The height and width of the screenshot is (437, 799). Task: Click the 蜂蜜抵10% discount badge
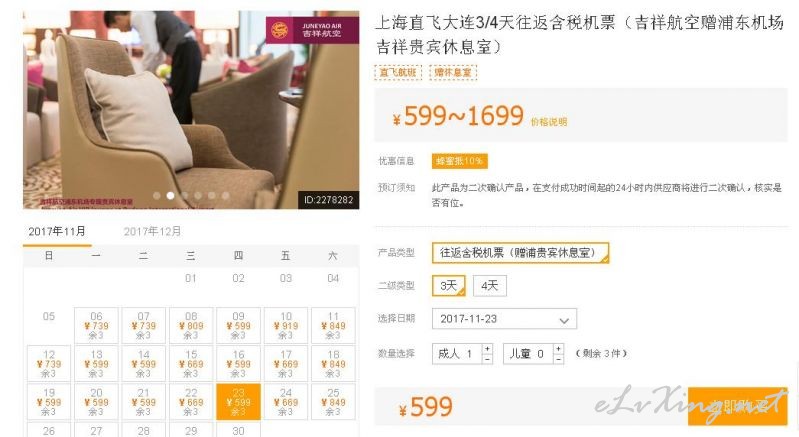[x=460, y=161]
